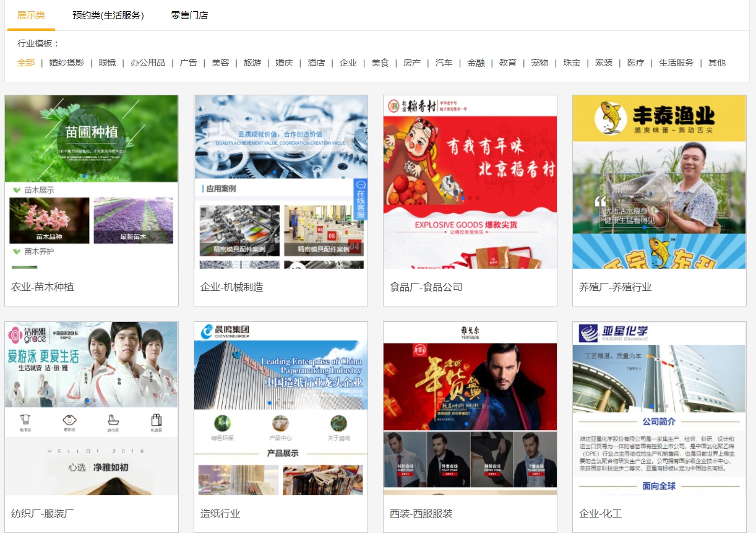Image resolution: width=756 pixels, height=533 pixels.
Task: Click the 西装-西服服装 template title
Action: pos(421,514)
